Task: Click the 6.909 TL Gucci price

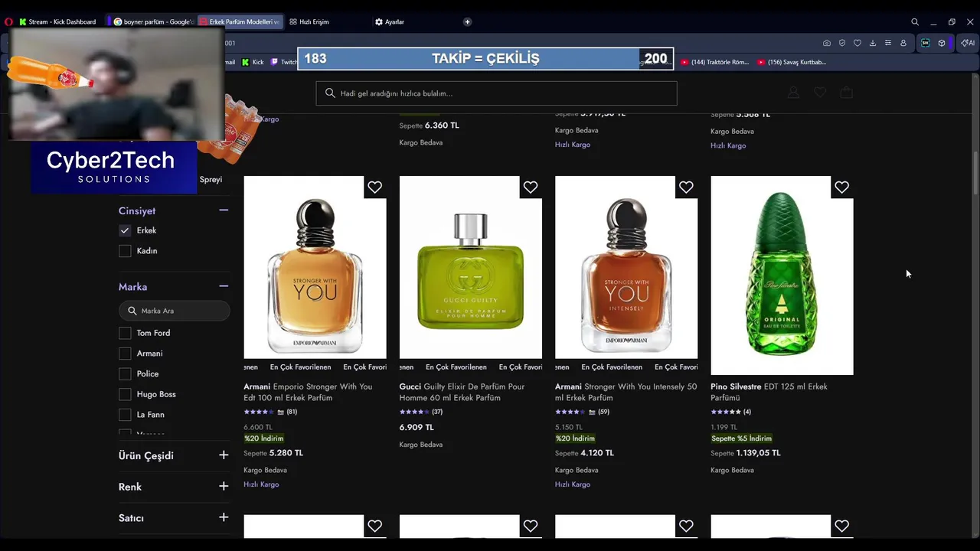Action: (x=416, y=427)
